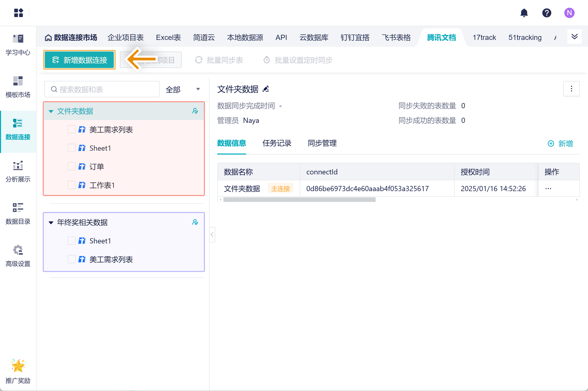Click 新增 link above data table

point(560,143)
